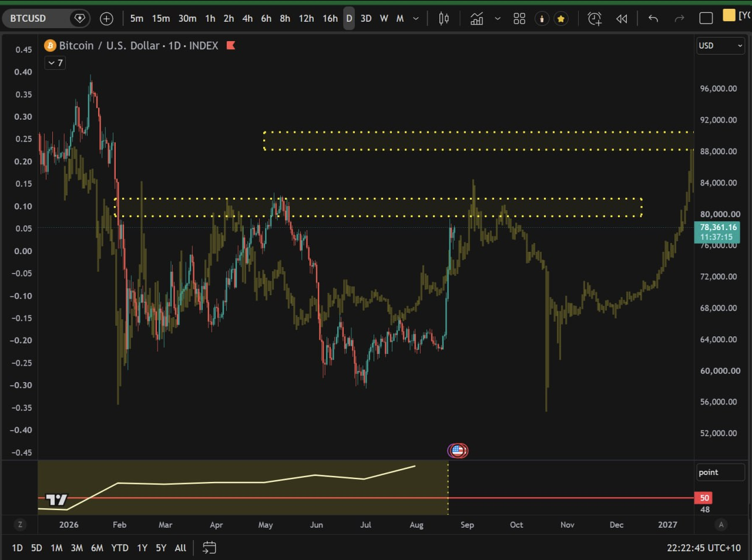Click the Bitcoin logo in chart legend

51,45
